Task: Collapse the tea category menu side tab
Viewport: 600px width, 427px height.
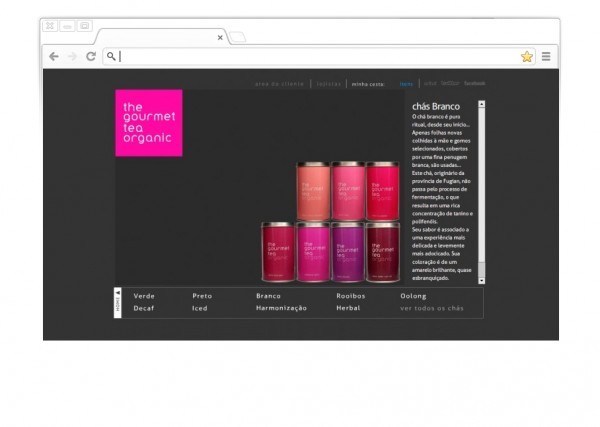Action: 117,303
